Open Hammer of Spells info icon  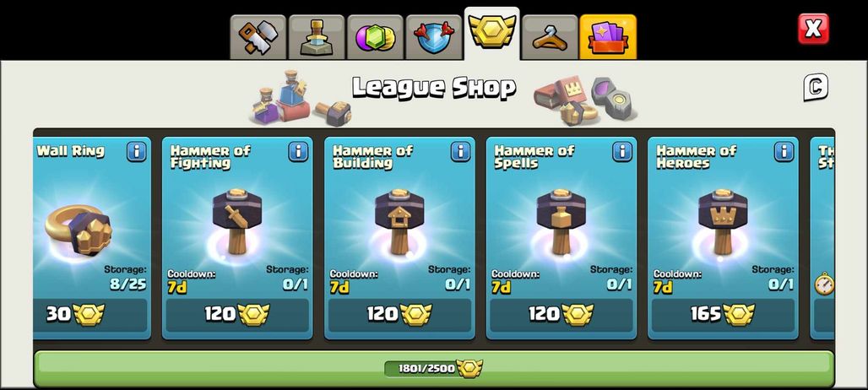(x=622, y=152)
